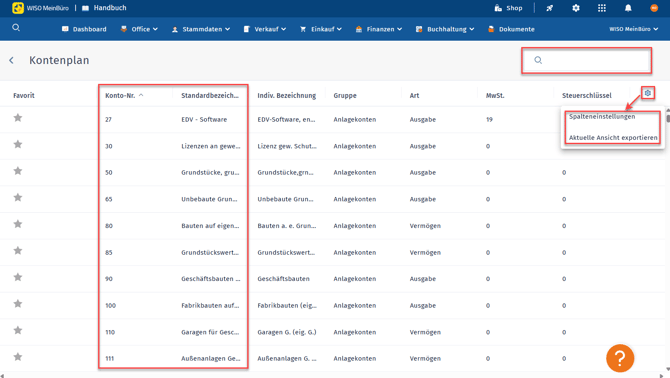Screen dimensions: 670x378
Task: Expand the Buchhaltung menu
Action: tap(445, 29)
